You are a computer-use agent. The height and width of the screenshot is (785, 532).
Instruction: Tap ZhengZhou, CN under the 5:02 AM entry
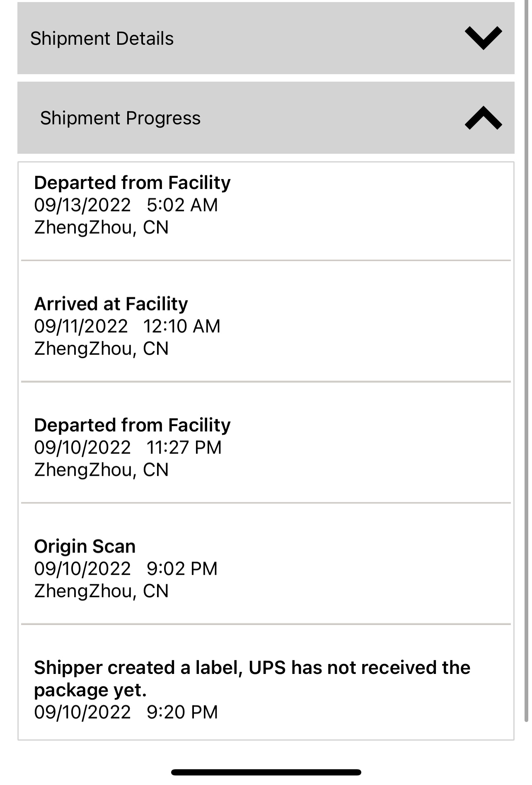[101, 228]
